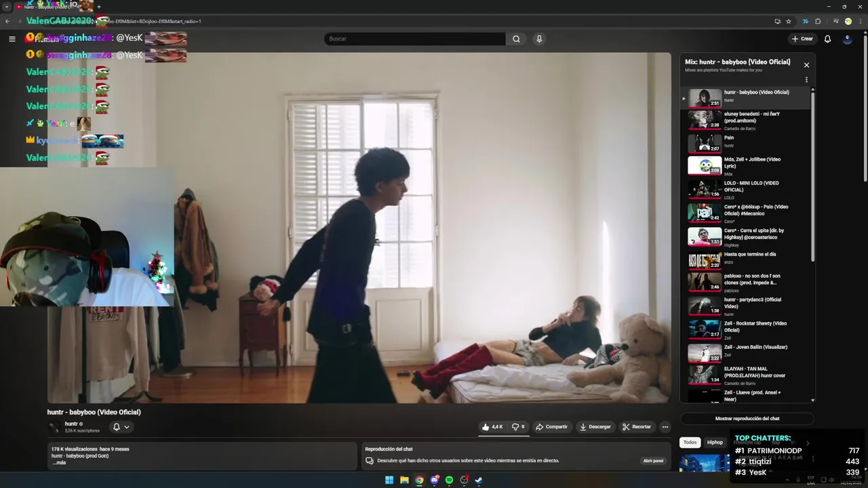The width and height of the screenshot is (868, 488).
Task: Click the main video player
Action: point(359,228)
